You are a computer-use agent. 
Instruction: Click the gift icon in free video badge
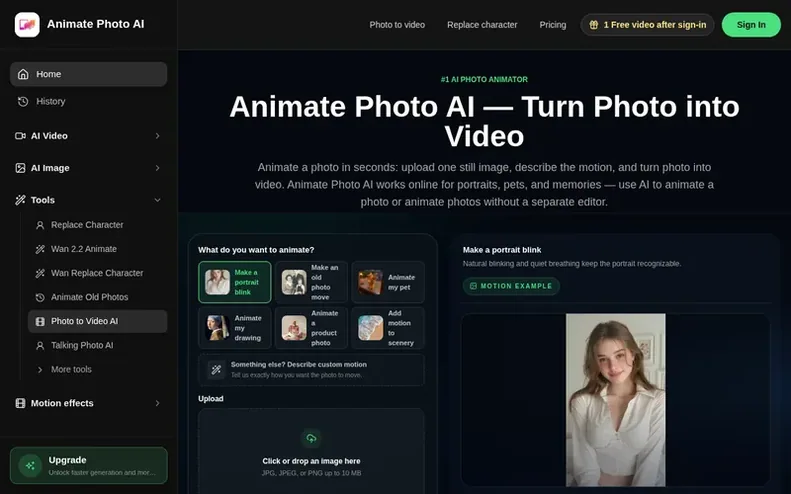point(594,25)
